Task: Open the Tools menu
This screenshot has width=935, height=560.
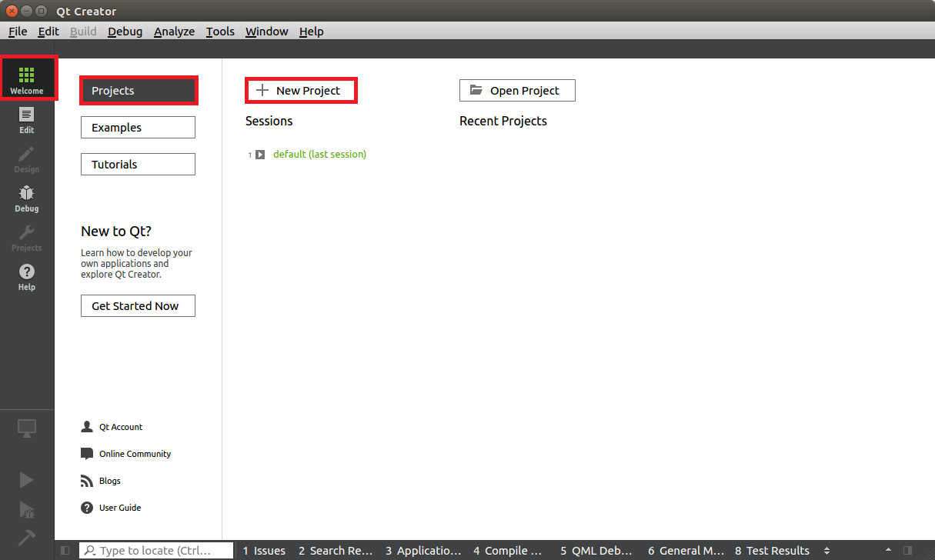Action: 220,32
